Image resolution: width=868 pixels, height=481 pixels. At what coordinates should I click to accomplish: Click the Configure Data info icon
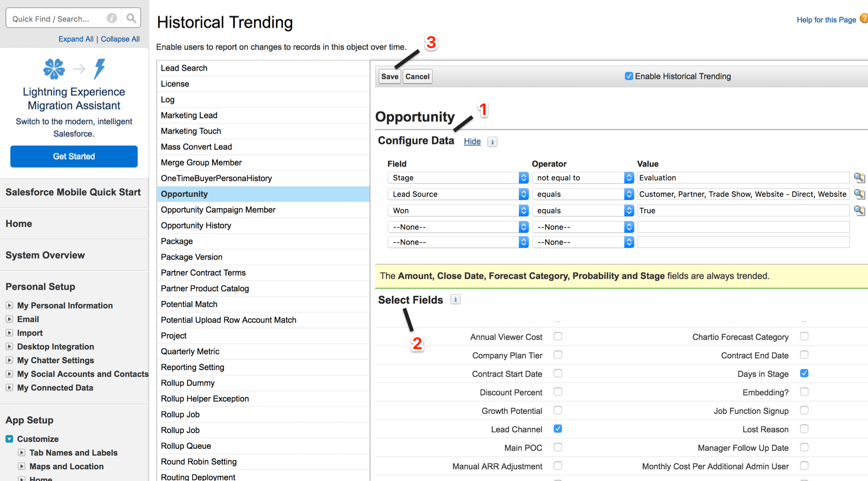click(x=492, y=141)
